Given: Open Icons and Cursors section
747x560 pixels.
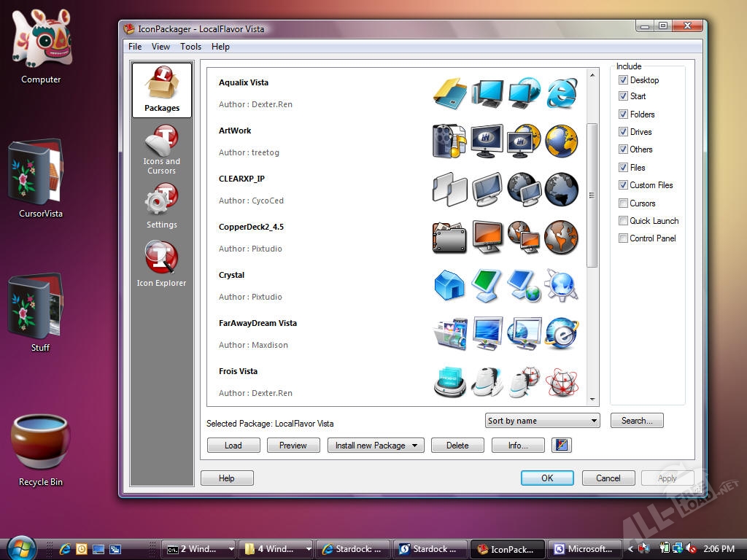Looking at the screenshot, I should [x=161, y=149].
